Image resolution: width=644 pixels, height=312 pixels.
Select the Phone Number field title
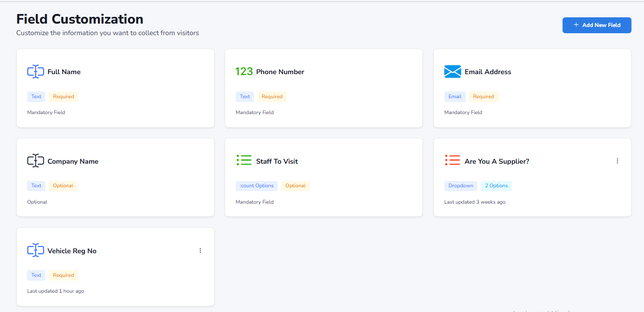pyautogui.click(x=280, y=72)
